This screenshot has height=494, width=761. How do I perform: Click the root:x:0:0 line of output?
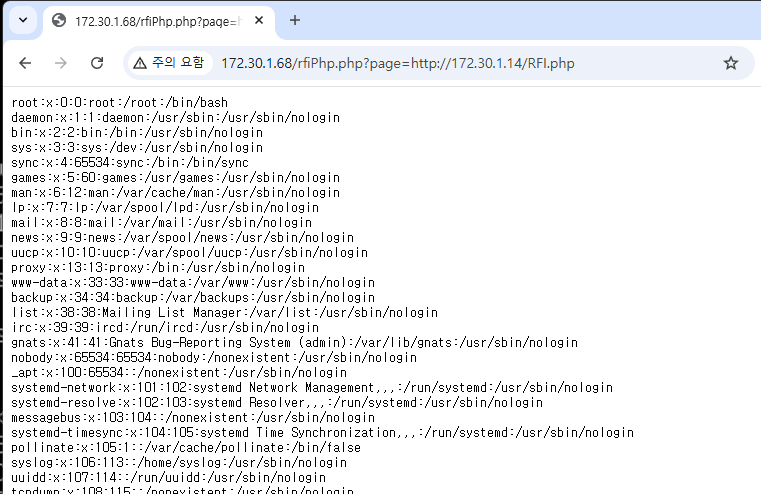[x=120, y=102]
